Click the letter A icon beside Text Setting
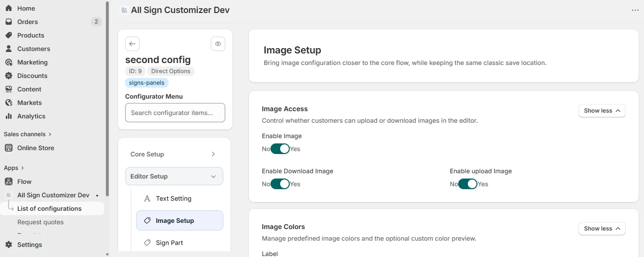Viewport: 644px width, 257px height. coord(147,198)
